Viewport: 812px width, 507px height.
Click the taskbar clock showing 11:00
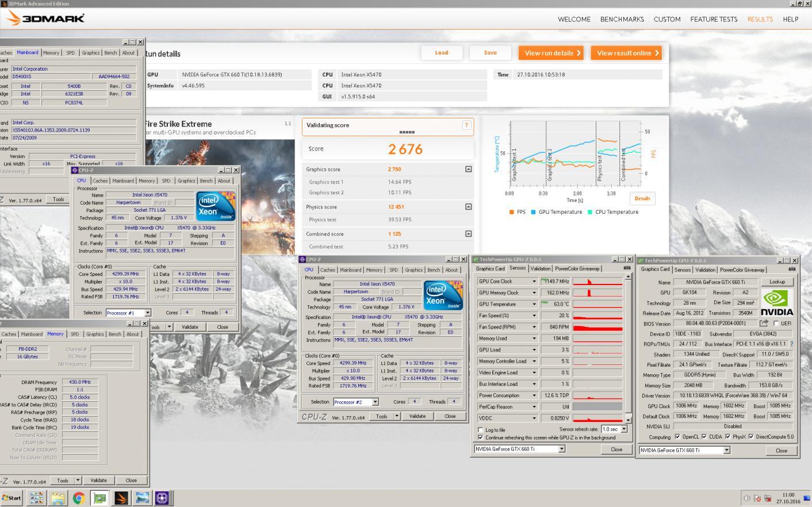[x=788, y=495]
